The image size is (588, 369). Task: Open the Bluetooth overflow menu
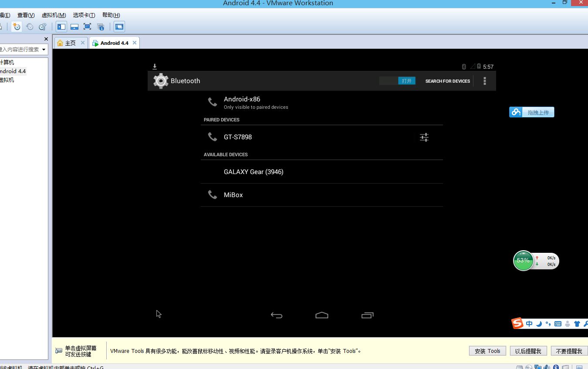pyautogui.click(x=485, y=81)
